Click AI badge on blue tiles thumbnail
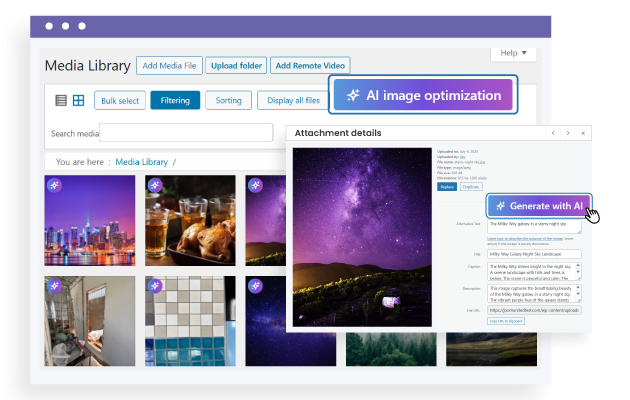The width and height of the screenshot is (630, 400). click(x=155, y=286)
